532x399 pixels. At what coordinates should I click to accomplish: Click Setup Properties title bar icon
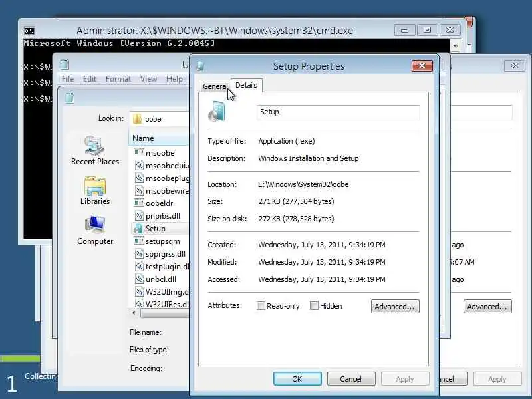point(200,66)
